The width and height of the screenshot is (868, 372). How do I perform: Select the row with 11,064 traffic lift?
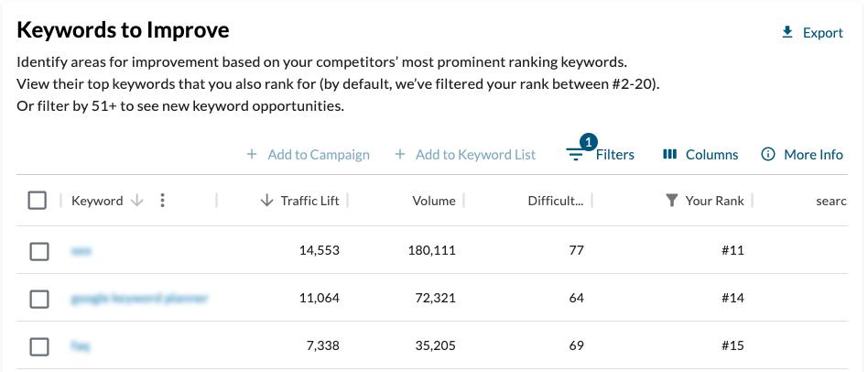[x=39, y=299]
